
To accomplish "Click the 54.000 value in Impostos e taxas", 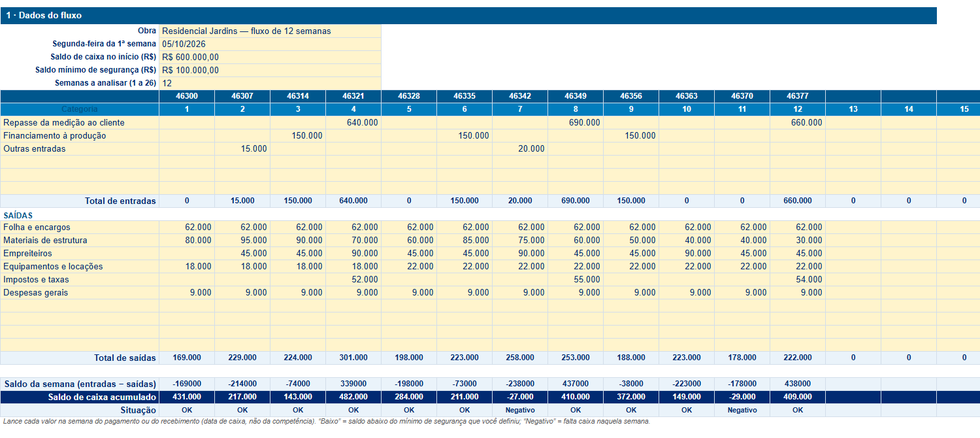I will 798,279.
